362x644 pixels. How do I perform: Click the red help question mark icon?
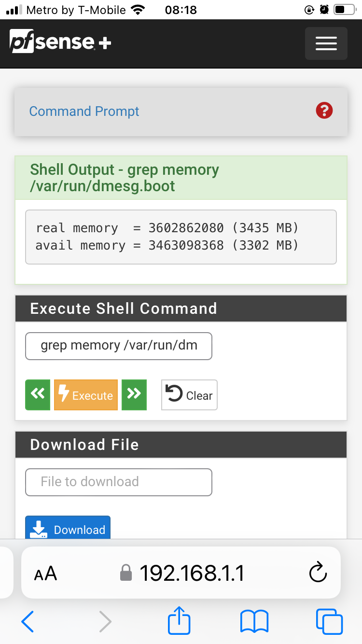click(324, 111)
